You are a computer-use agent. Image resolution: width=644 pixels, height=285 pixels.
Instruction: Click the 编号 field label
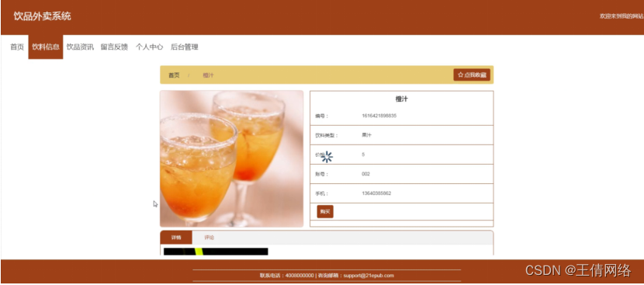pyautogui.click(x=321, y=116)
